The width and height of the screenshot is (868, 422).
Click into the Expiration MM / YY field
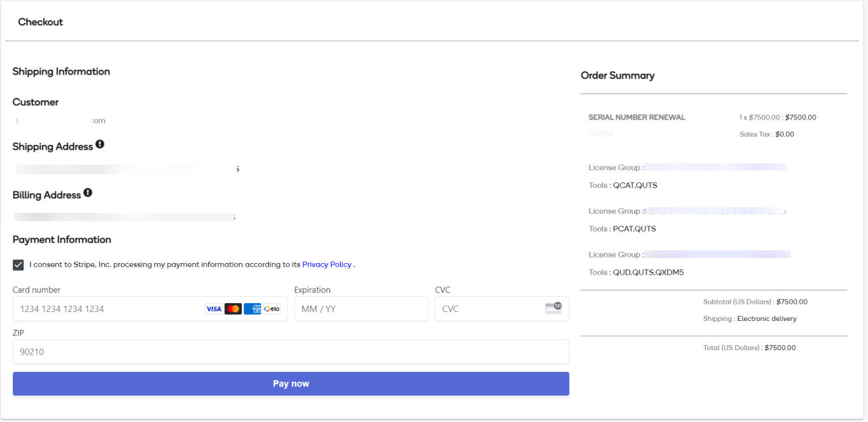click(x=361, y=309)
